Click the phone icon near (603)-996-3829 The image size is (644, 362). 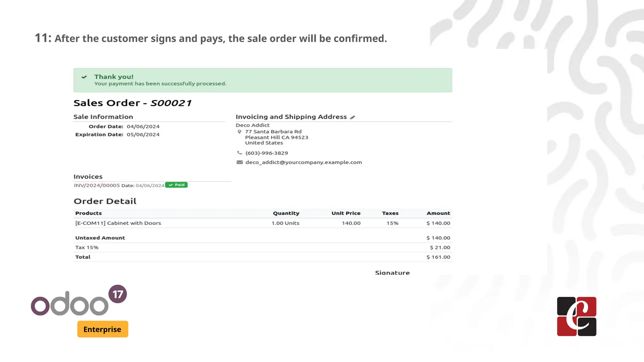coord(240,153)
